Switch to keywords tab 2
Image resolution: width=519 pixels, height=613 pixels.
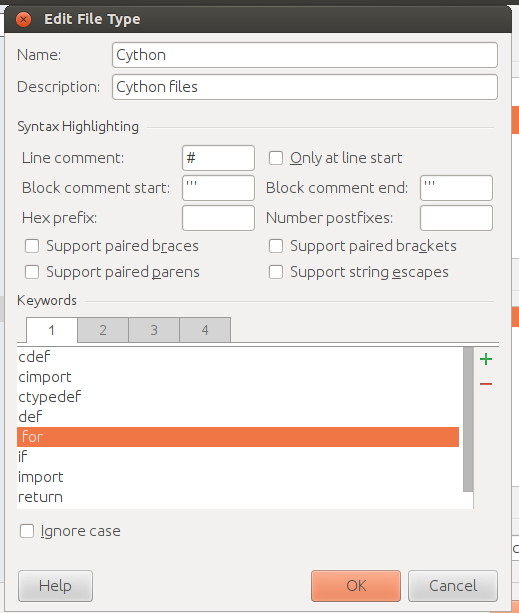[103, 330]
